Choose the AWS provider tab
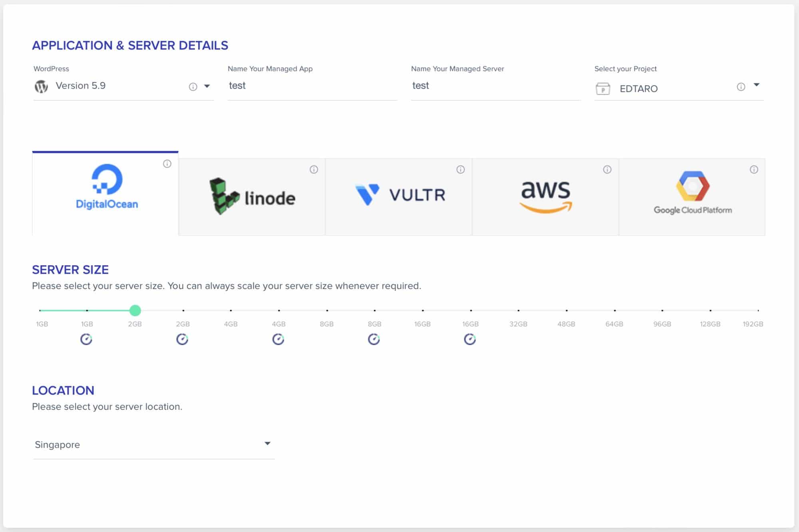This screenshot has width=799, height=532. [x=545, y=197]
